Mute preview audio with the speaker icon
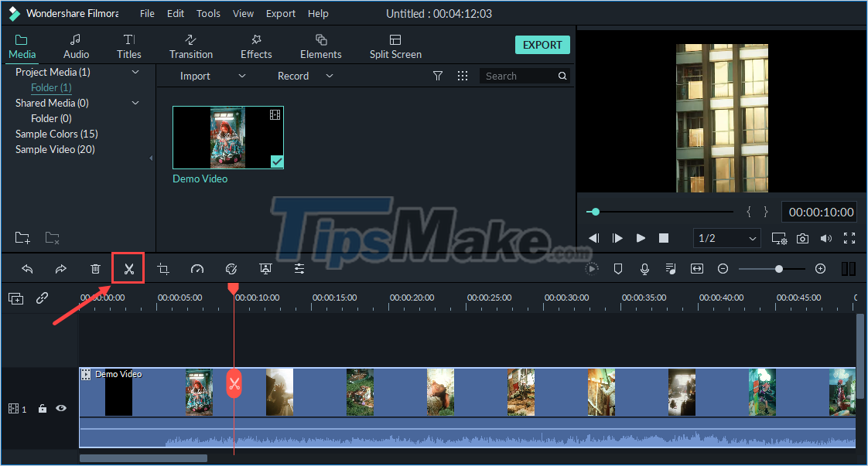The height and width of the screenshot is (466, 868). click(826, 238)
